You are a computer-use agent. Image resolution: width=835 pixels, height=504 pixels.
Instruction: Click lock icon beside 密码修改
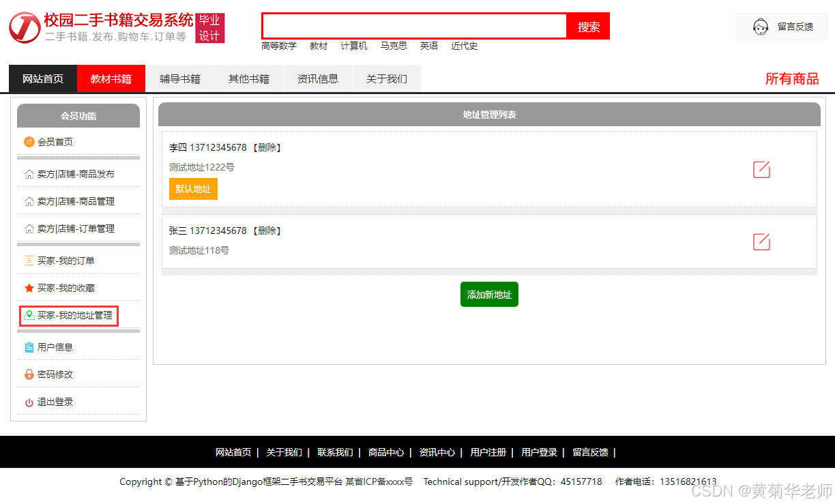[29, 374]
